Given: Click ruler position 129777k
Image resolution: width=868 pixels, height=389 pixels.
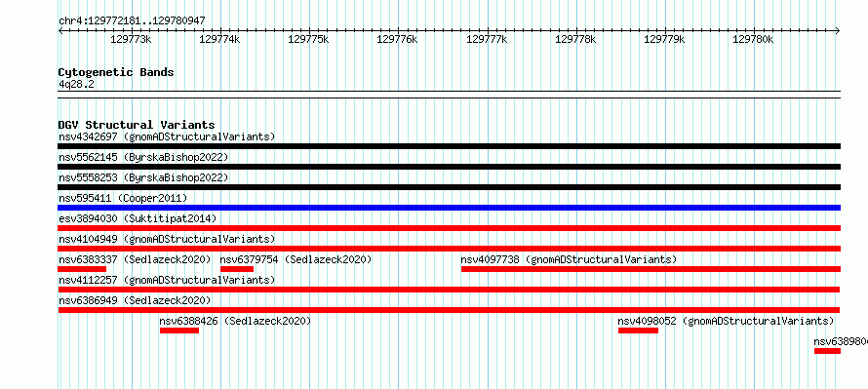Looking at the screenshot, I should [487, 40].
